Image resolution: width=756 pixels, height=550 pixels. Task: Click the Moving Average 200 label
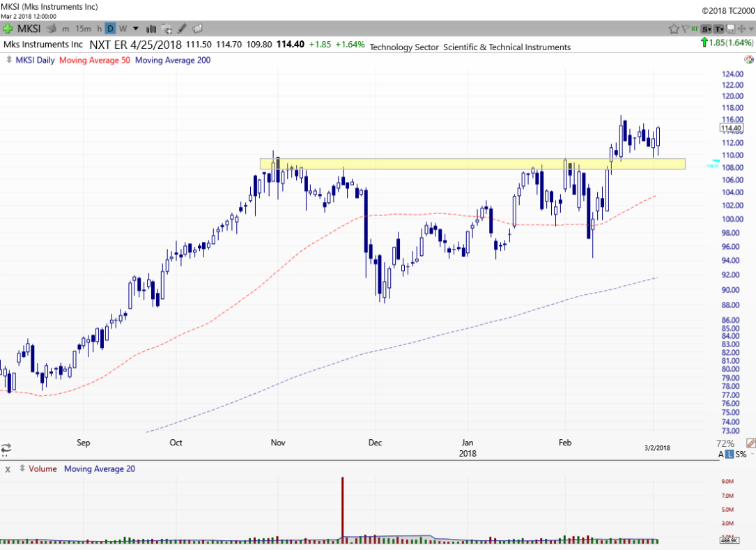click(172, 60)
